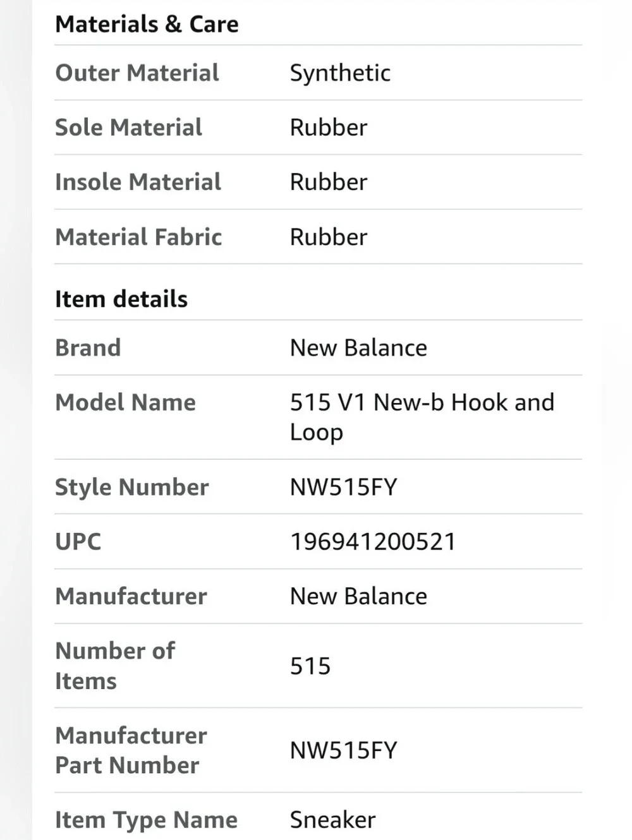Select the Sole Material row label
This screenshot has width=632, height=840.
click(128, 127)
